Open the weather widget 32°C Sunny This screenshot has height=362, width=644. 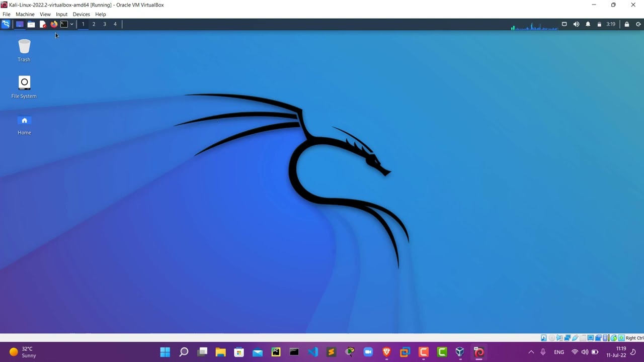click(23, 352)
